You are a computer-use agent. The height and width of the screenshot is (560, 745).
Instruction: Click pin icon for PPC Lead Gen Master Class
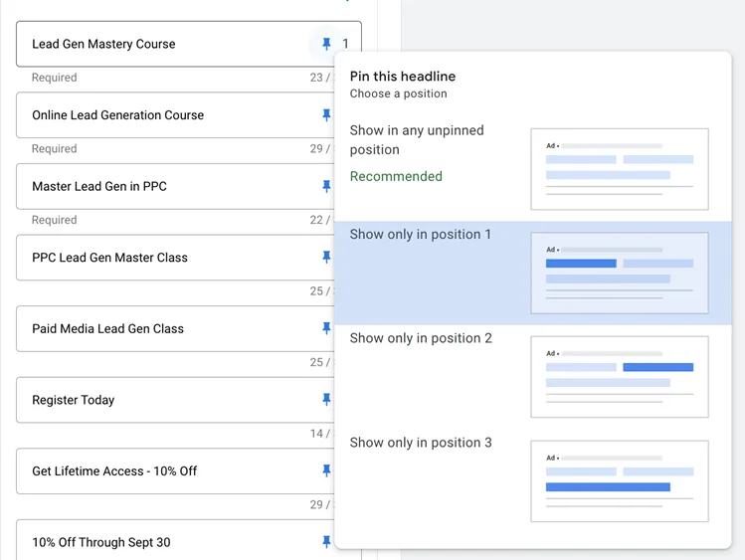point(326,257)
